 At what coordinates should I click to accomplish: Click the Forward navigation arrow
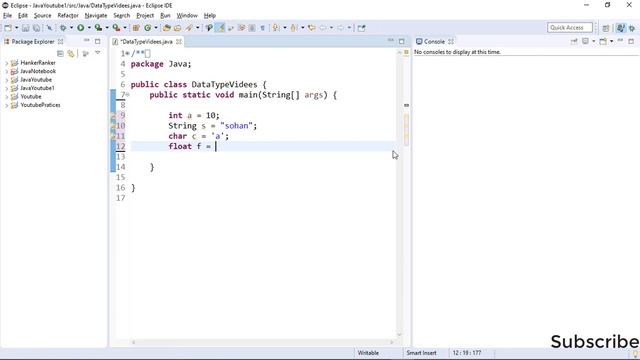pos(340,28)
